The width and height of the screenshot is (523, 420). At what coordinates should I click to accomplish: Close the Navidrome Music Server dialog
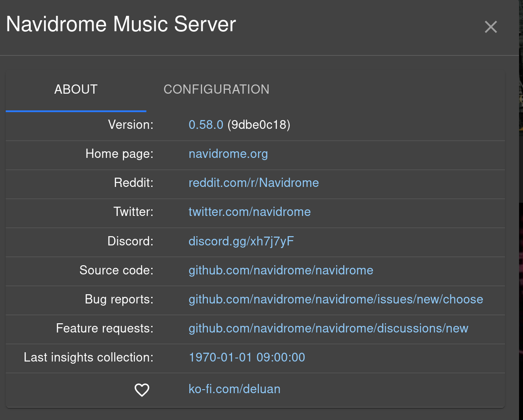coord(490,27)
